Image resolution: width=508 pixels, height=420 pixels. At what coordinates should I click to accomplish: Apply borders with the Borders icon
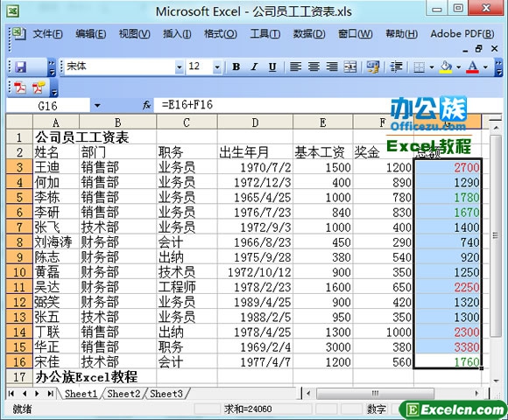(420, 67)
